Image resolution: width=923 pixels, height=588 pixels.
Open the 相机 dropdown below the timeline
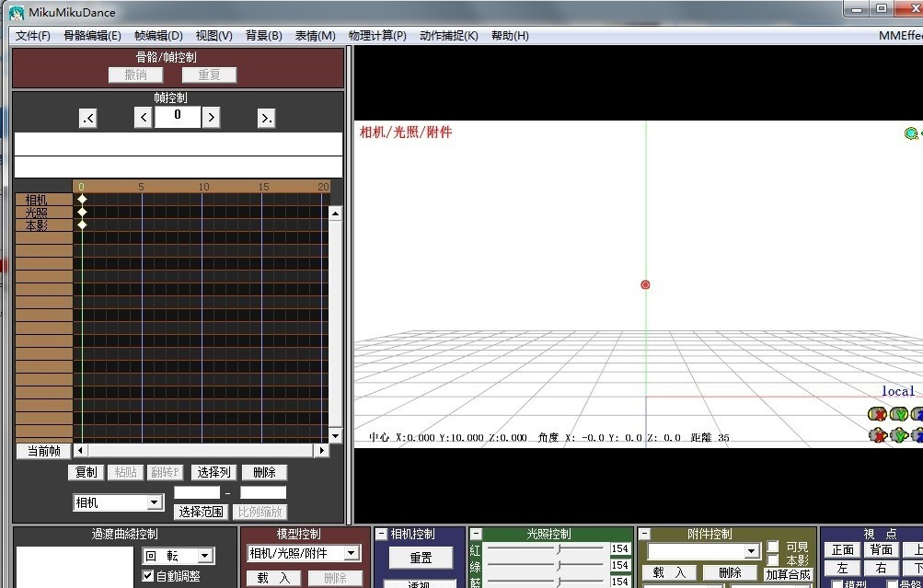[155, 502]
